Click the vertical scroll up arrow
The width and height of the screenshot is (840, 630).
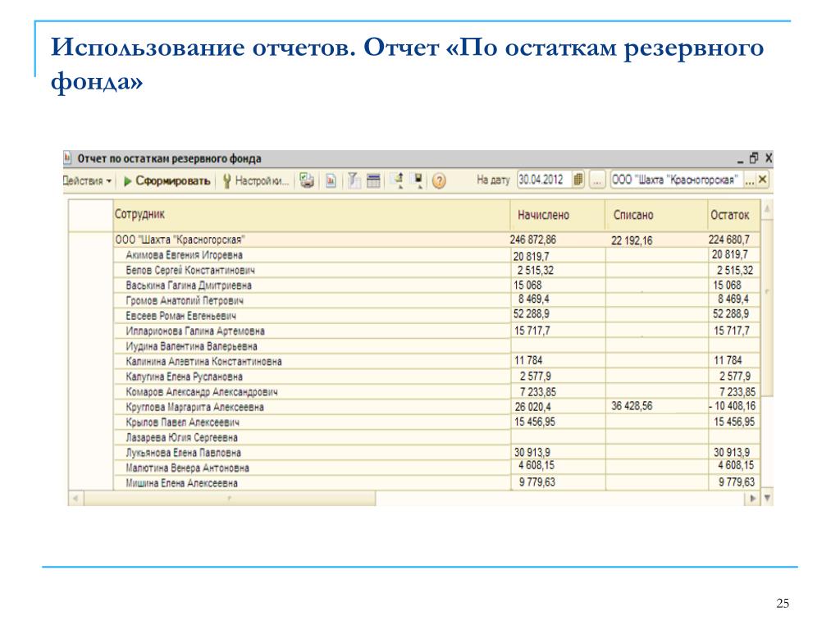point(767,208)
